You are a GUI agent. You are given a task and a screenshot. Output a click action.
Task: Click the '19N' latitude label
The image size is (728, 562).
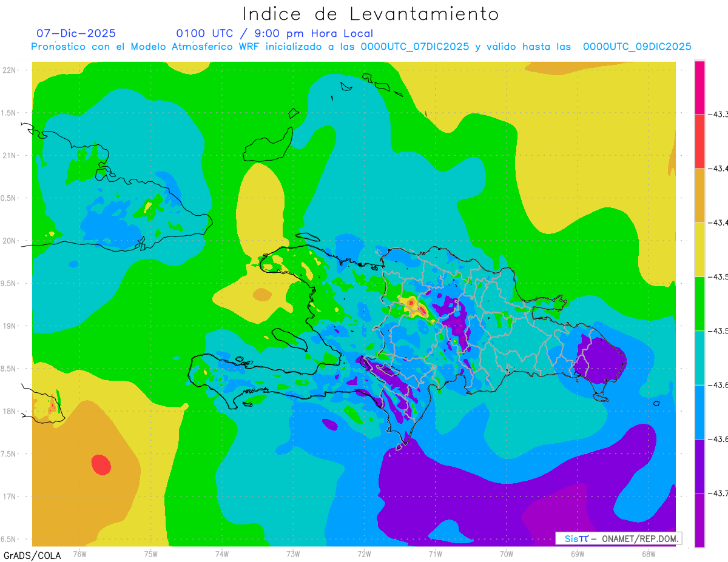10,326
